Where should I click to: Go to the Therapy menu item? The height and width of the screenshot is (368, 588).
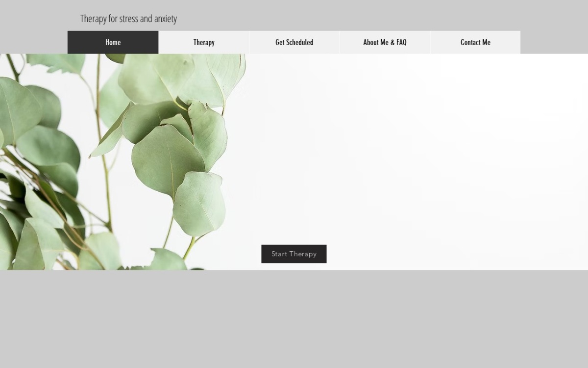point(204,42)
